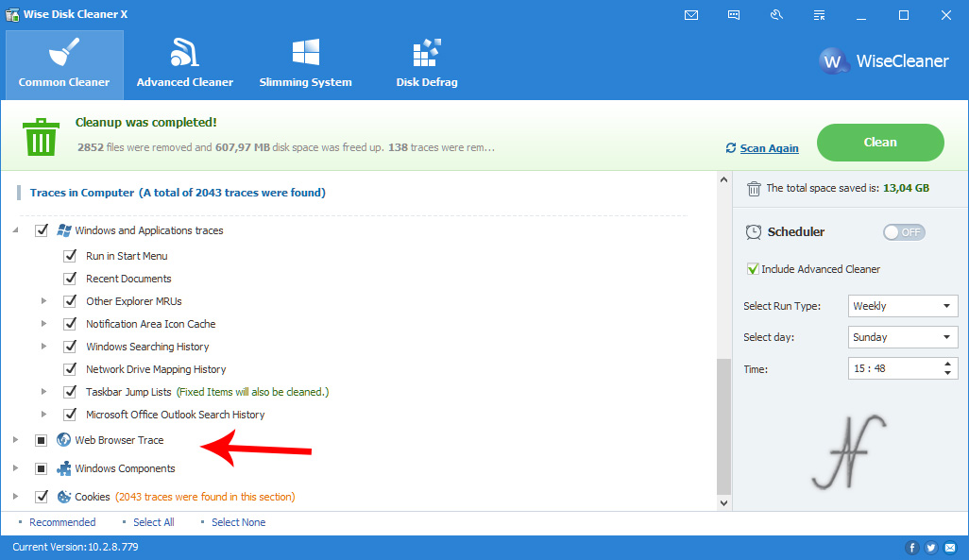Open the Twitter icon in status bar
The height and width of the screenshot is (560, 969).
[931, 547]
